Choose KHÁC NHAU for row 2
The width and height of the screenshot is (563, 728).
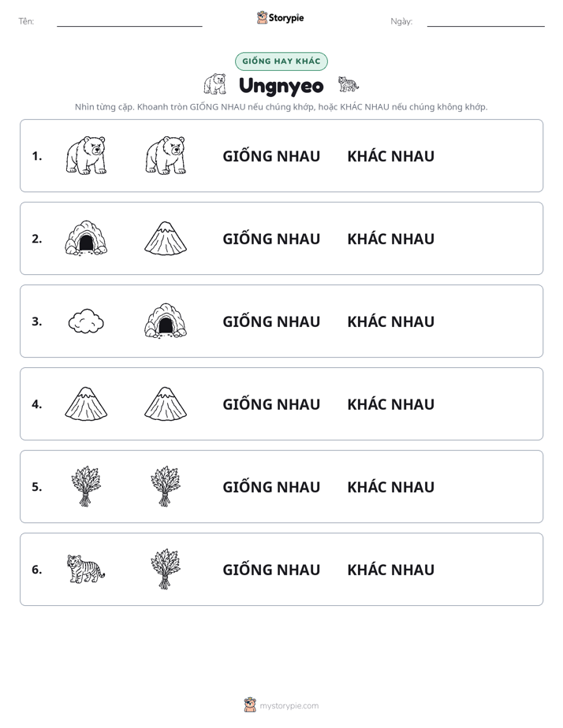click(390, 239)
